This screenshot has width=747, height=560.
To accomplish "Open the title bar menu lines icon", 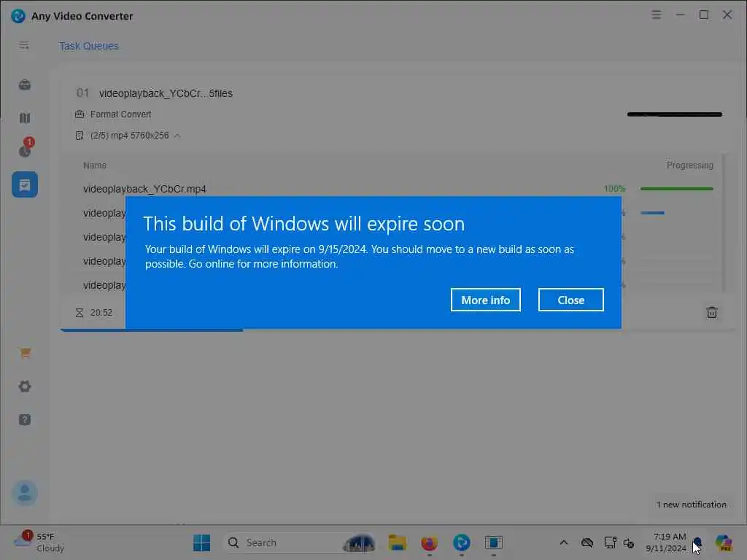I will (656, 15).
